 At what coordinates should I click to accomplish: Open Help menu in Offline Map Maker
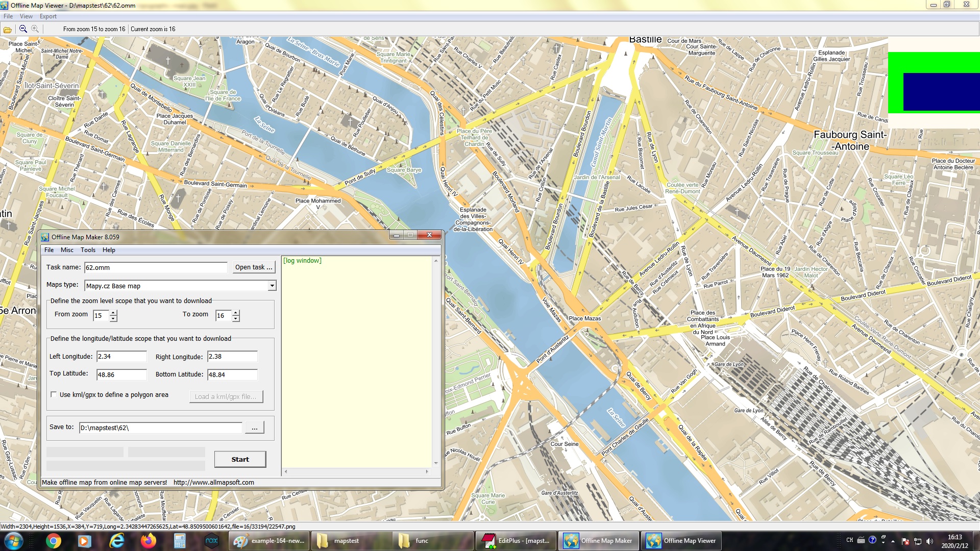click(109, 250)
